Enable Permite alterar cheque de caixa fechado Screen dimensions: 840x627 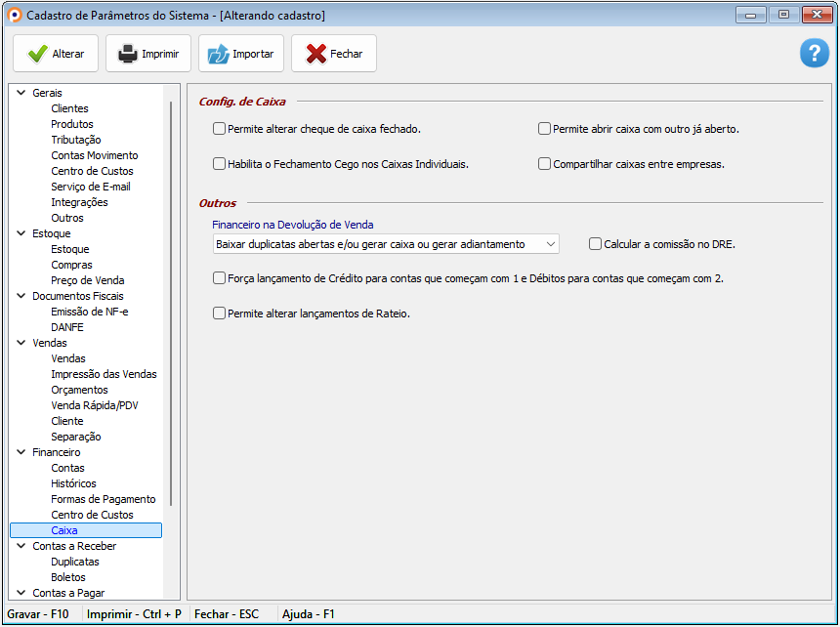[219, 129]
